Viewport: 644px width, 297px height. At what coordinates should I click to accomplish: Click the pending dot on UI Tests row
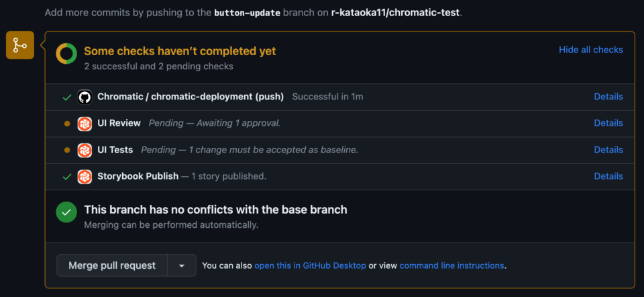66,150
